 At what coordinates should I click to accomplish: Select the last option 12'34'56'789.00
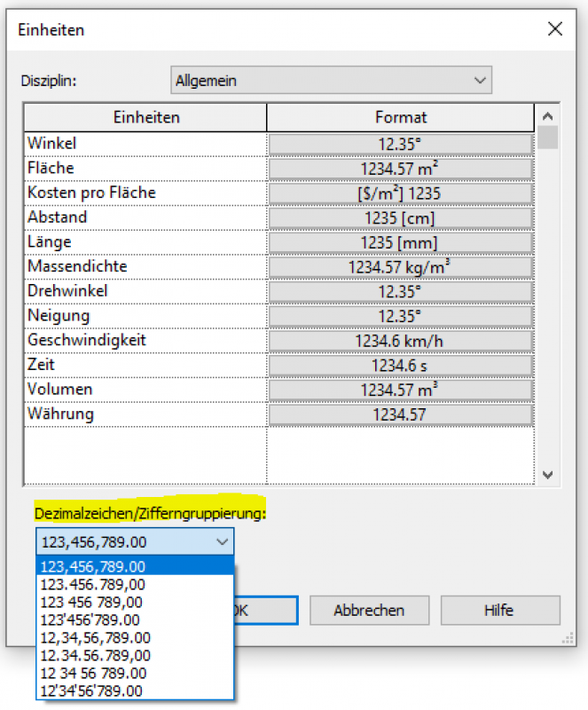tap(91, 690)
